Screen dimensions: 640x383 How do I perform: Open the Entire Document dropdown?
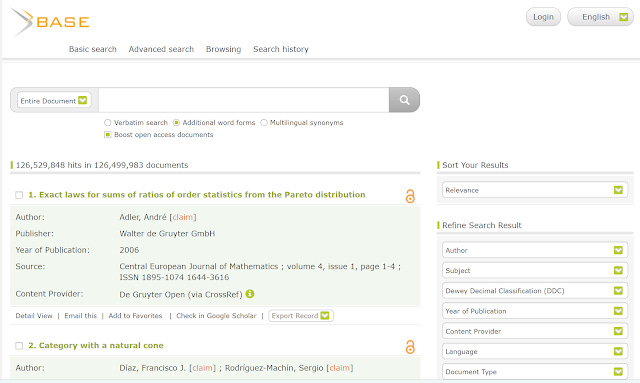pyautogui.click(x=54, y=100)
